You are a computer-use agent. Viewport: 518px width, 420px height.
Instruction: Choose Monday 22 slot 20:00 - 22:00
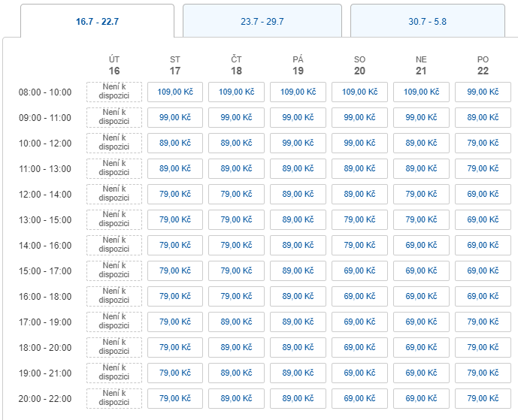pos(482,398)
